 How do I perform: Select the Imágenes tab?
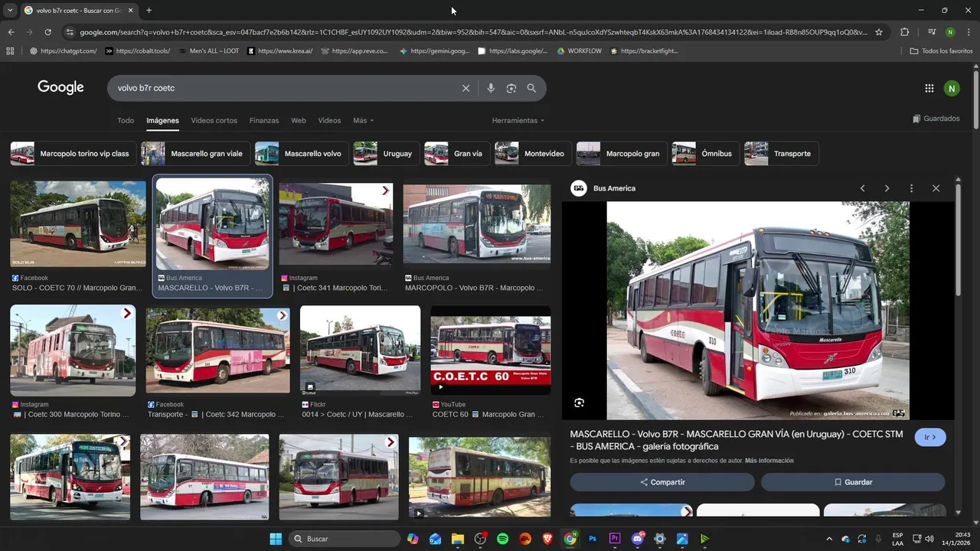pos(162,121)
